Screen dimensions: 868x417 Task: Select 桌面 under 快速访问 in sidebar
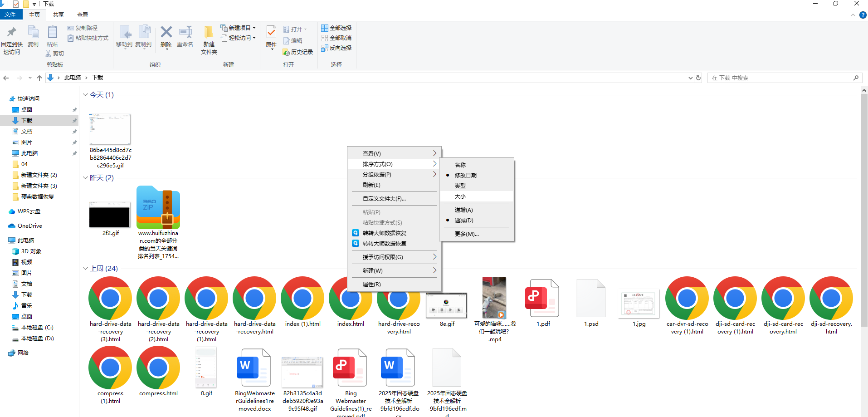[27, 110]
